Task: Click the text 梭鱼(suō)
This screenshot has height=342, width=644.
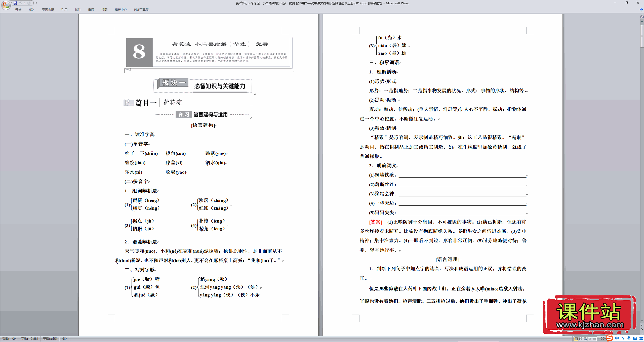Action: tap(176, 153)
